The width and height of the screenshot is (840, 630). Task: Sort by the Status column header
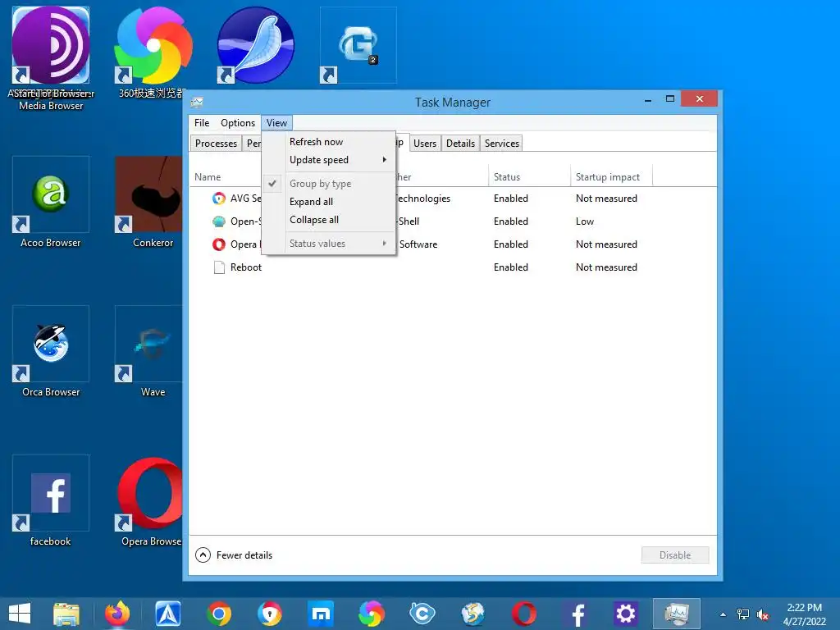pyautogui.click(x=529, y=177)
